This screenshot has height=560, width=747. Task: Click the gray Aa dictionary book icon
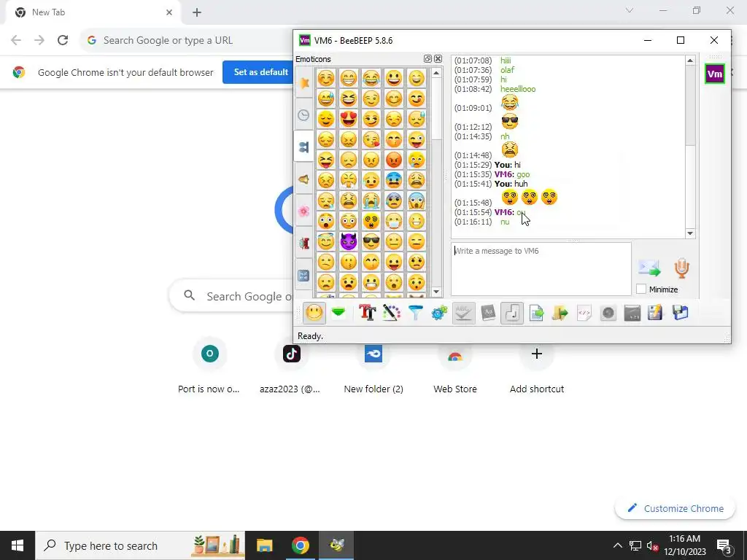click(488, 313)
